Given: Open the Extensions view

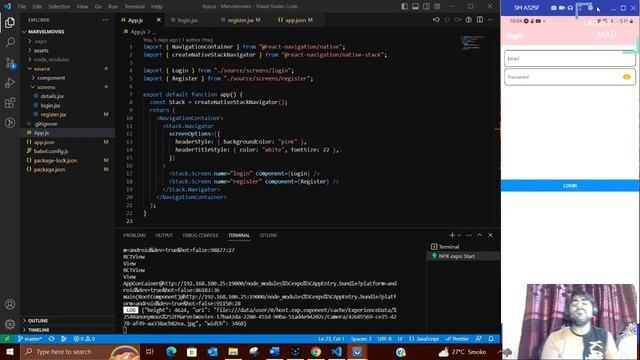Looking at the screenshot, I should pyautogui.click(x=10, y=102).
